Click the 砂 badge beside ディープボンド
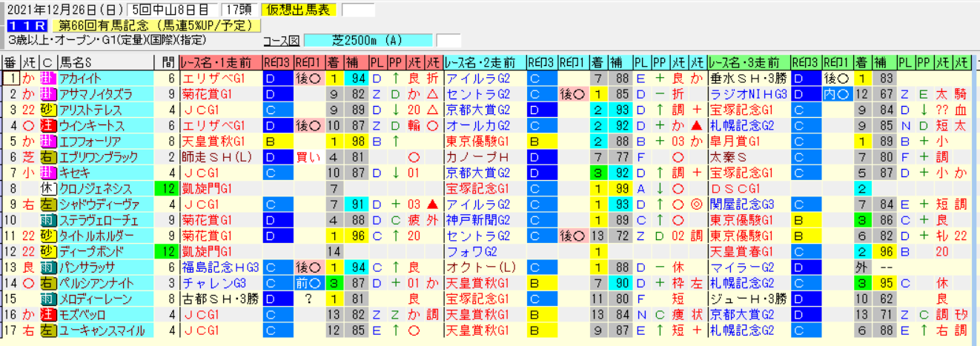The height and width of the screenshot is (346, 980). tap(47, 251)
